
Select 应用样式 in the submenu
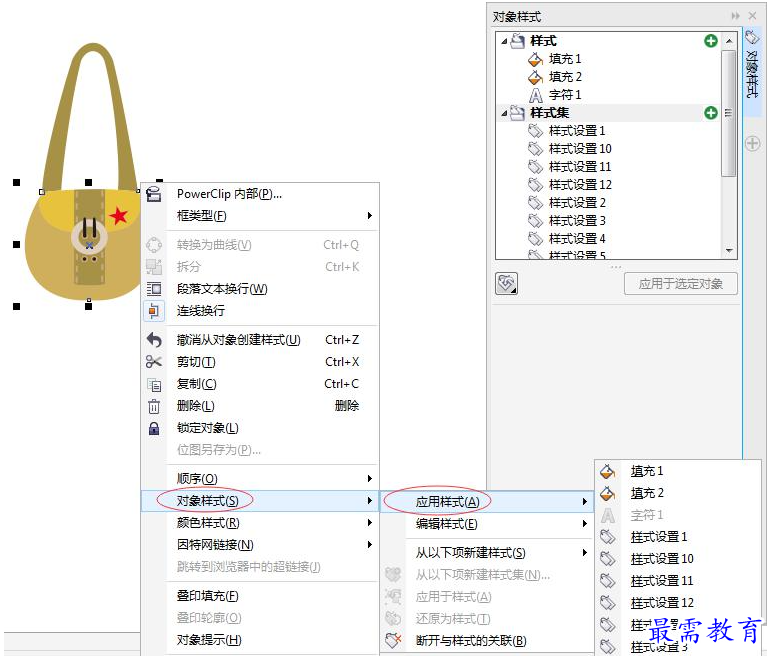click(487, 501)
